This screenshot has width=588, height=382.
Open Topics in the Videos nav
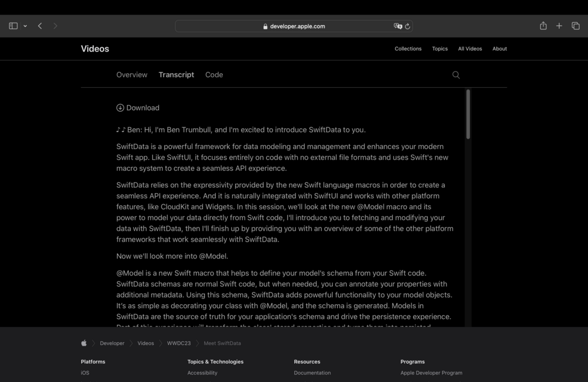coord(440,49)
